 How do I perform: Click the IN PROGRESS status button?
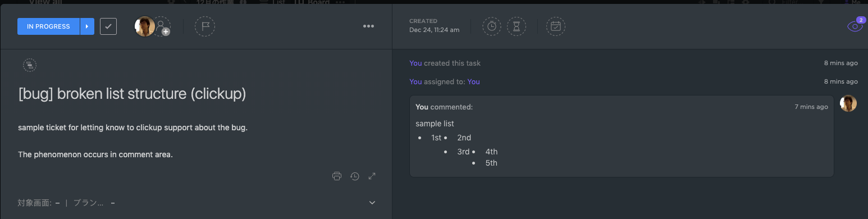pyautogui.click(x=48, y=26)
